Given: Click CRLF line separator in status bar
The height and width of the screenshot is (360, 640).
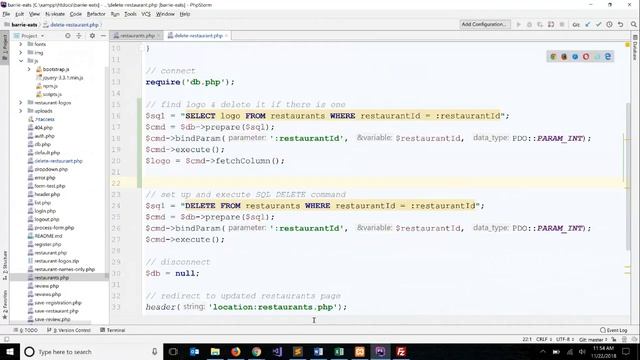Looking at the screenshot, I should pos(543,340).
